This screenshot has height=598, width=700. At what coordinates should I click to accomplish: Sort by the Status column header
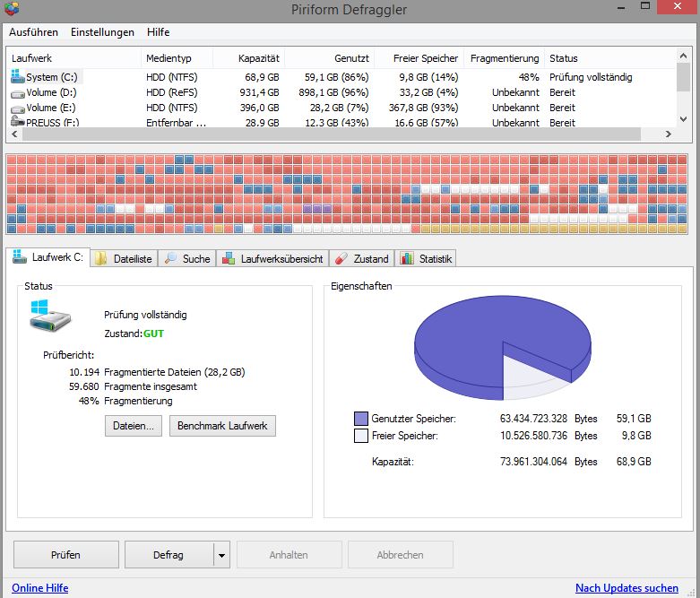pos(609,58)
